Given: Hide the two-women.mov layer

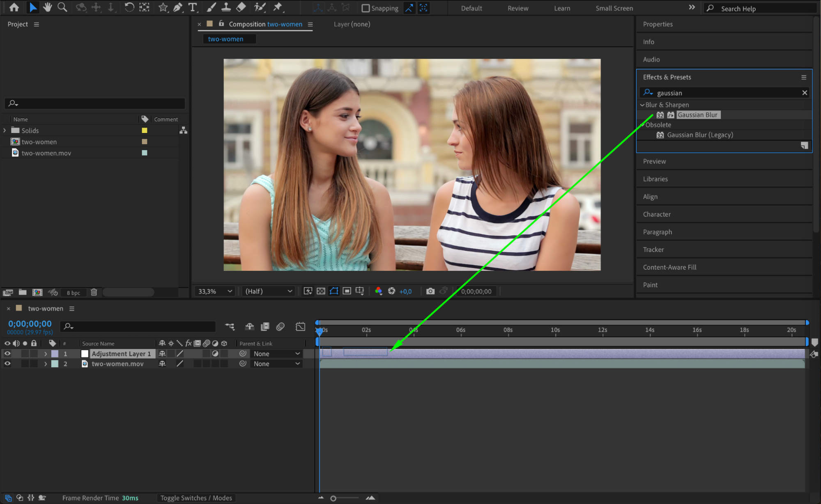Looking at the screenshot, I should (7, 364).
